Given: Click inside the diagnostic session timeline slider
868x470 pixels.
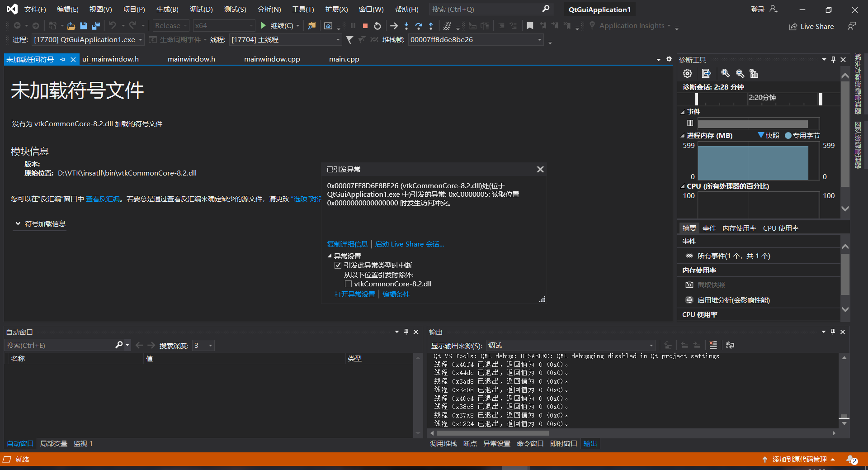Looking at the screenshot, I should click(x=759, y=99).
